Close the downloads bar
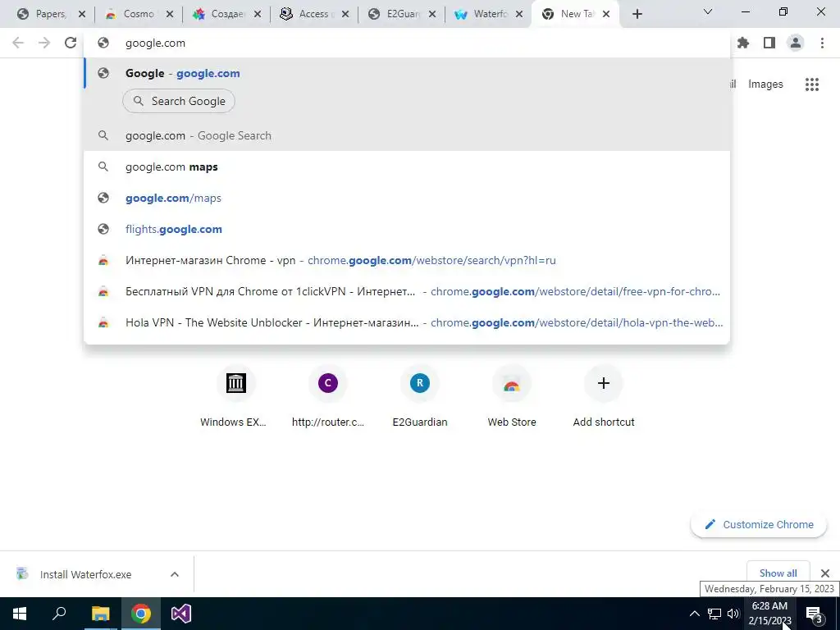 [x=825, y=573]
